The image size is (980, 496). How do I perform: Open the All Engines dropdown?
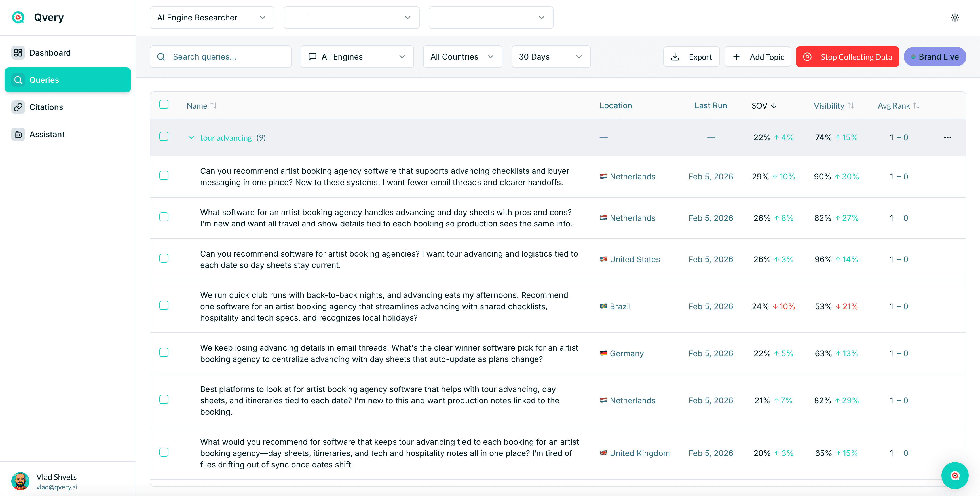pos(357,57)
